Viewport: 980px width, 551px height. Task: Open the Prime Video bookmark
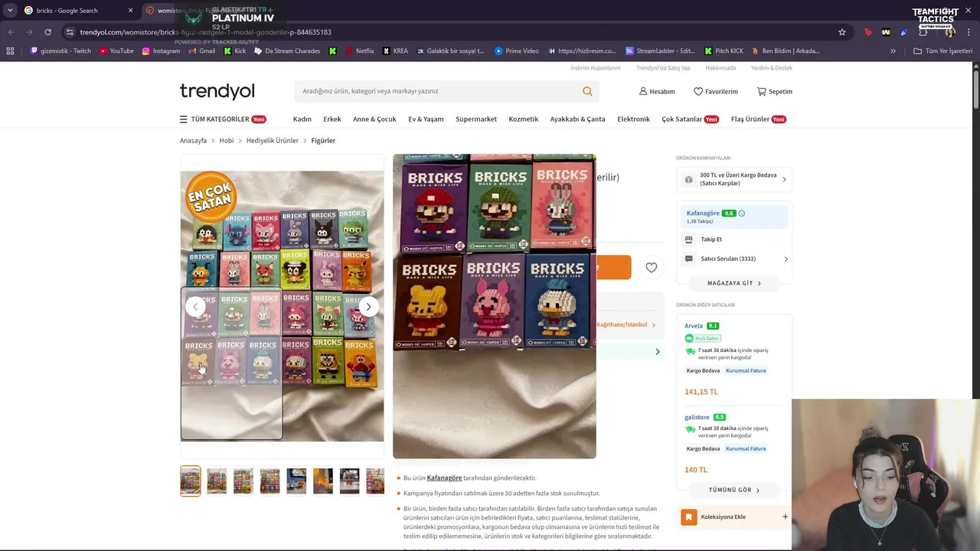pyautogui.click(x=517, y=51)
